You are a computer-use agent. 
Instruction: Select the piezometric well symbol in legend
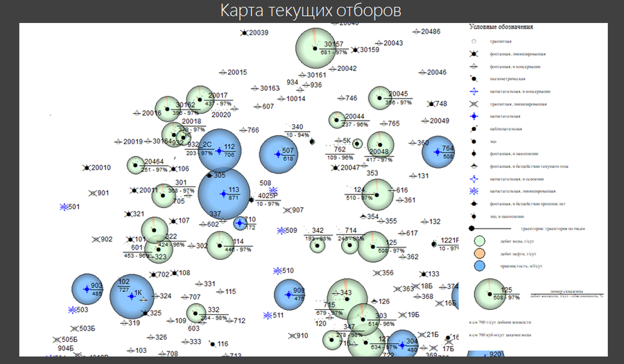pyautogui.click(x=474, y=79)
